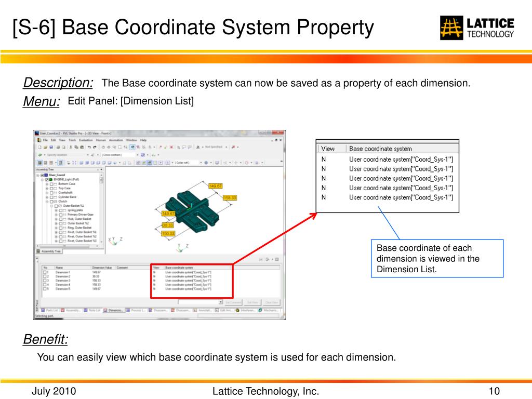Switch to the Parts List tab

pos(49,310)
